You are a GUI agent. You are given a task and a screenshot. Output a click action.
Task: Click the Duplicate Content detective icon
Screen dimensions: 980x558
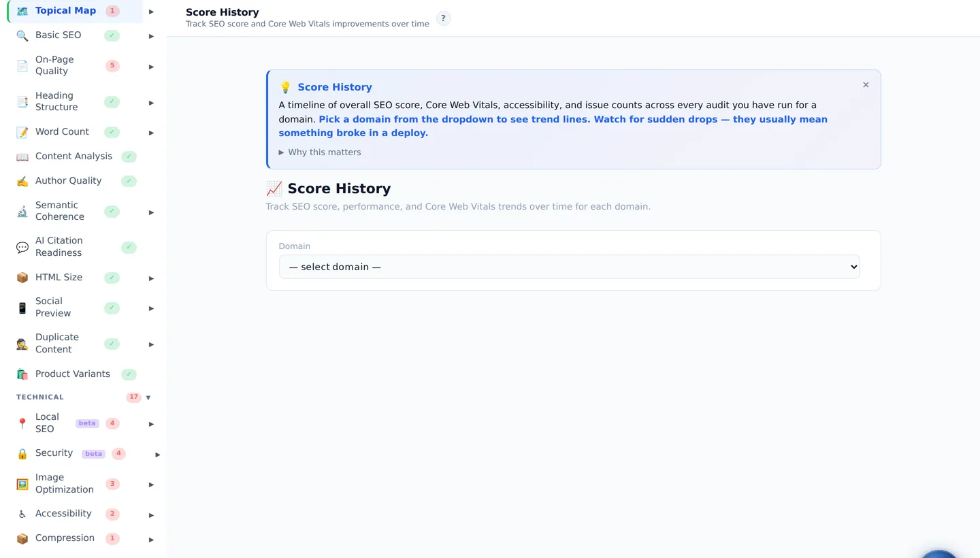coord(22,344)
